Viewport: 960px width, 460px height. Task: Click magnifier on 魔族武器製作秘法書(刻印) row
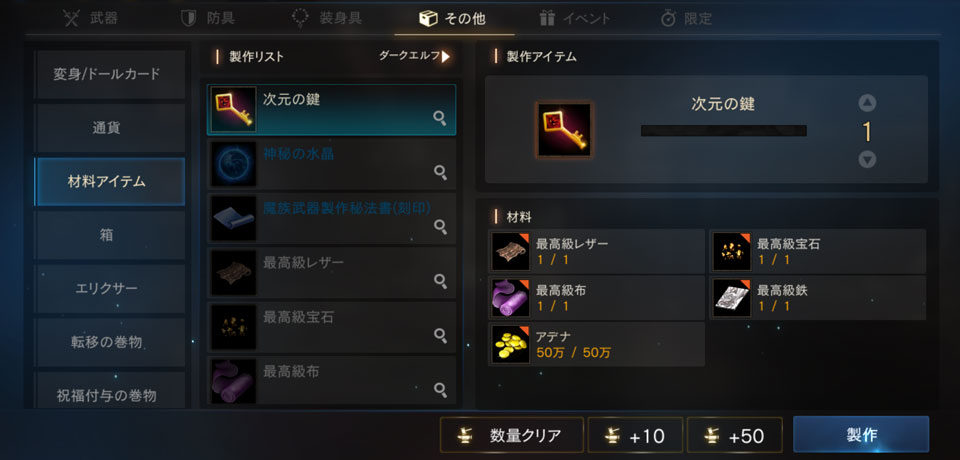440,227
